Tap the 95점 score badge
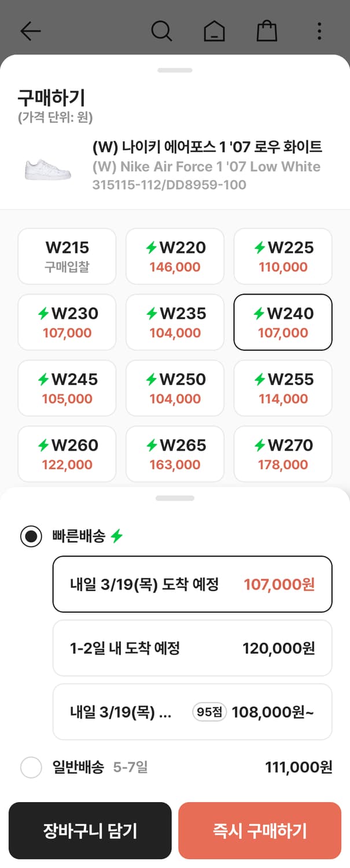The image size is (350, 868). coord(209,711)
